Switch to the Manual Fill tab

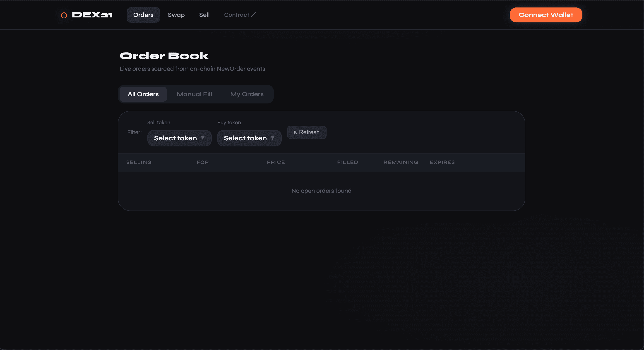(x=194, y=94)
